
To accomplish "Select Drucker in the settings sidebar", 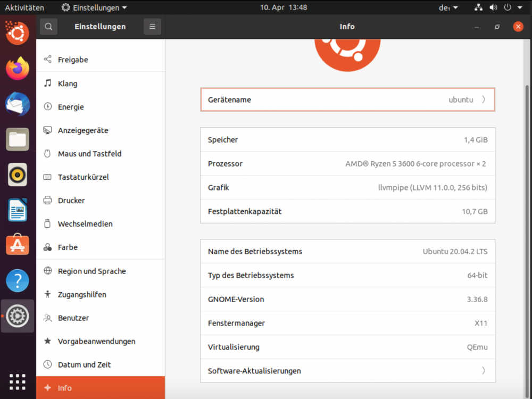I will [101, 201].
